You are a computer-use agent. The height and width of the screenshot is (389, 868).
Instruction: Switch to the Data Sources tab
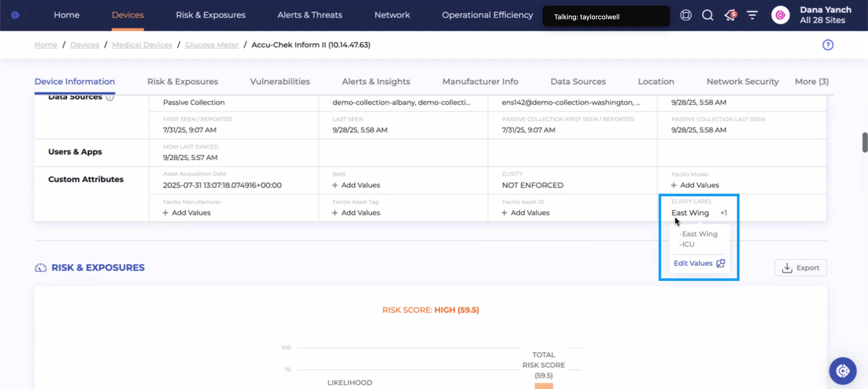pos(578,81)
